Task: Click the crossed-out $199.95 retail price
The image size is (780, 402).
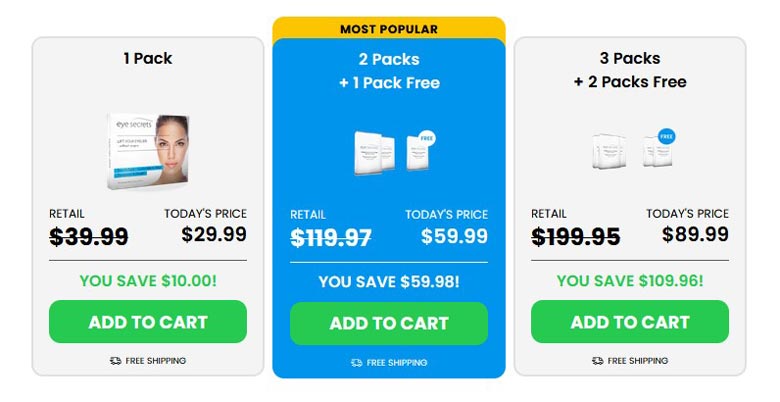Action: (x=576, y=236)
